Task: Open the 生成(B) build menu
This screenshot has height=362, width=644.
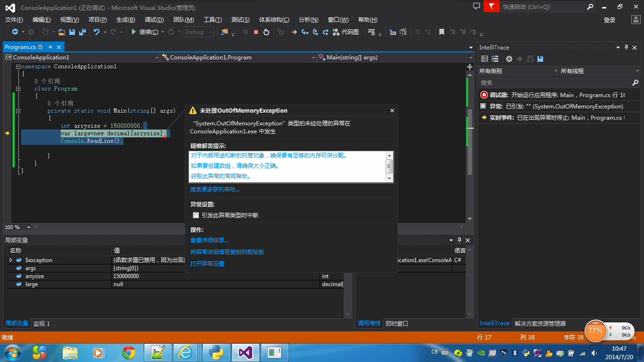Action: 125,20
